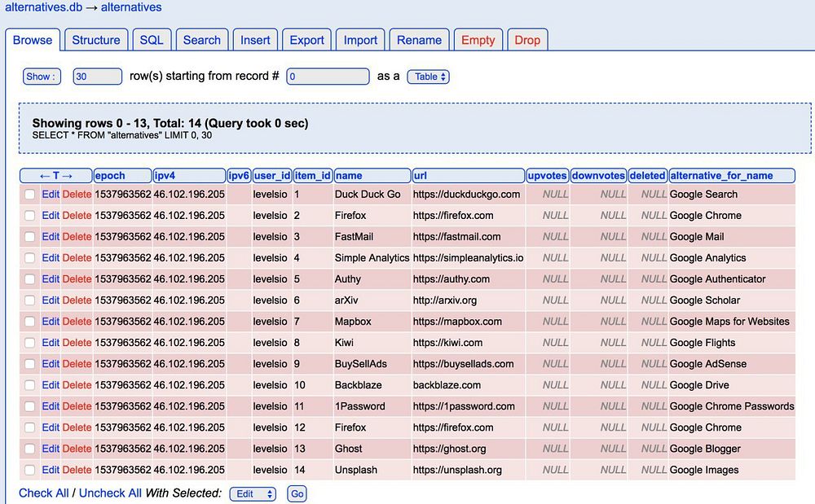Delete the Mapbox row
The image size is (815, 504).
[x=77, y=322]
